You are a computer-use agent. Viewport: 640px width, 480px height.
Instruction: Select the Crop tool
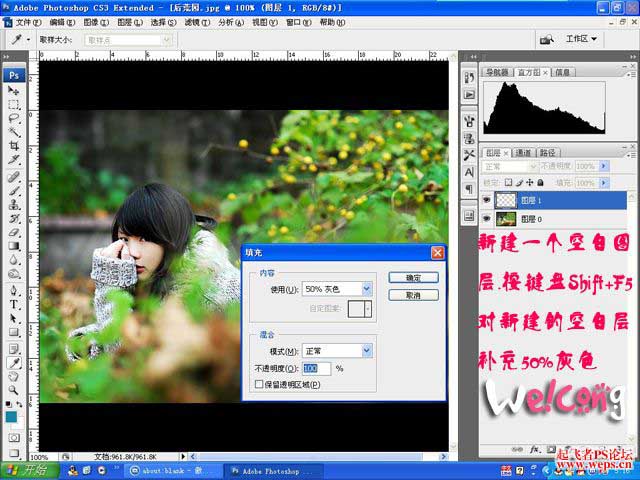[13, 146]
